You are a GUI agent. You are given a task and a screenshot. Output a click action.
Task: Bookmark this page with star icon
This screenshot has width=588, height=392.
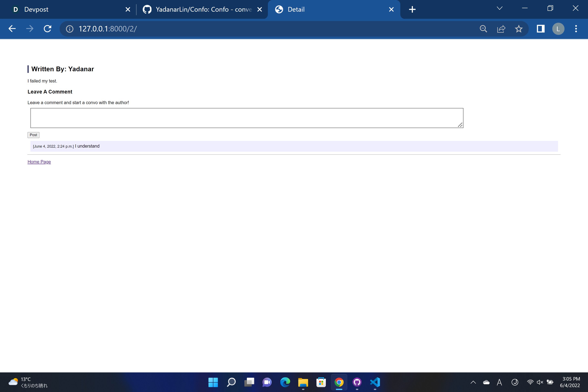click(519, 29)
